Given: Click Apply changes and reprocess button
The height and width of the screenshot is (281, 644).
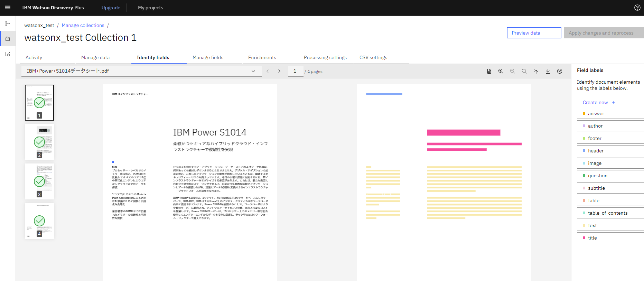Looking at the screenshot, I should point(604,33).
